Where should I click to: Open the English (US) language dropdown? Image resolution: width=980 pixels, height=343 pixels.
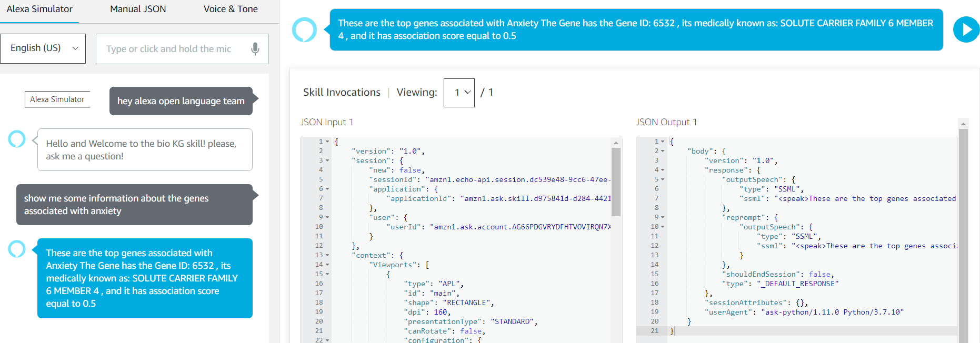point(43,48)
